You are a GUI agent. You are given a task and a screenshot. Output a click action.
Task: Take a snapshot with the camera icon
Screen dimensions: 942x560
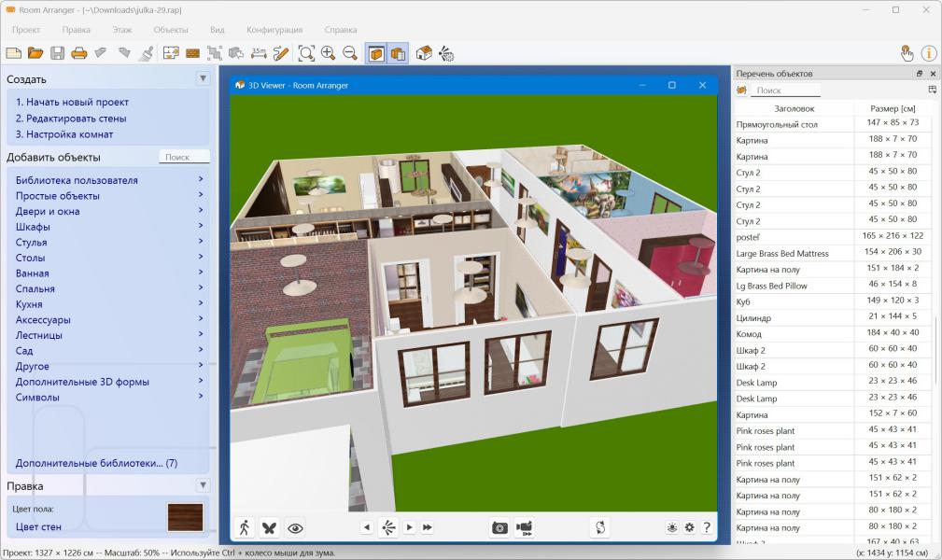click(x=499, y=527)
